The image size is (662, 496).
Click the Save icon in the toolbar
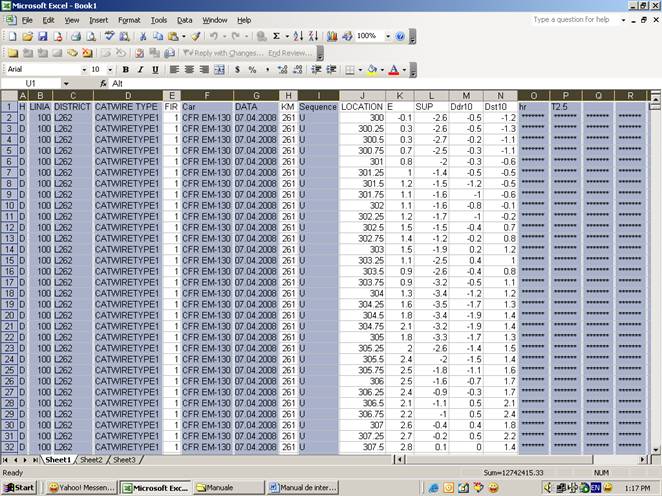coord(40,36)
